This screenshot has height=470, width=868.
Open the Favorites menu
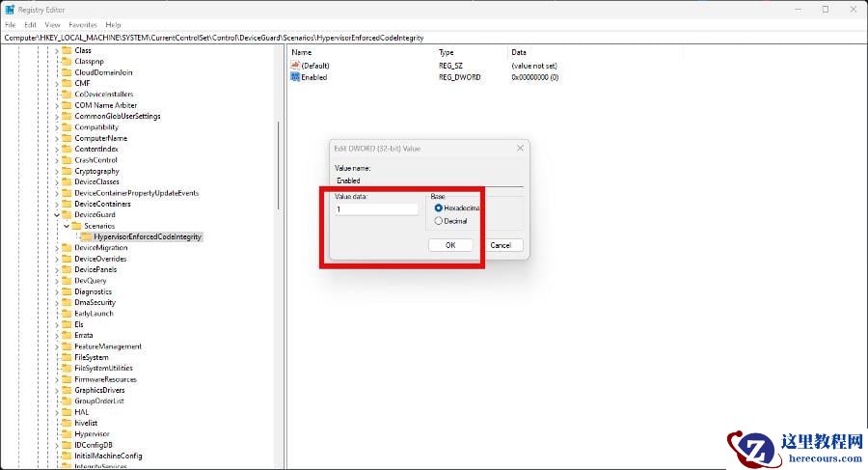click(83, 25)
